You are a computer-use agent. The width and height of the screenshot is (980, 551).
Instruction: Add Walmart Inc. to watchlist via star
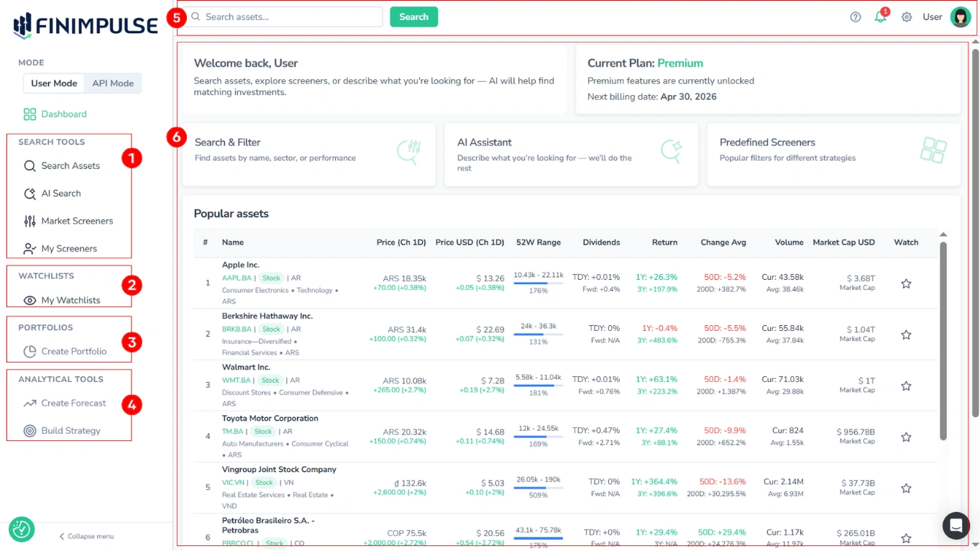905,386
